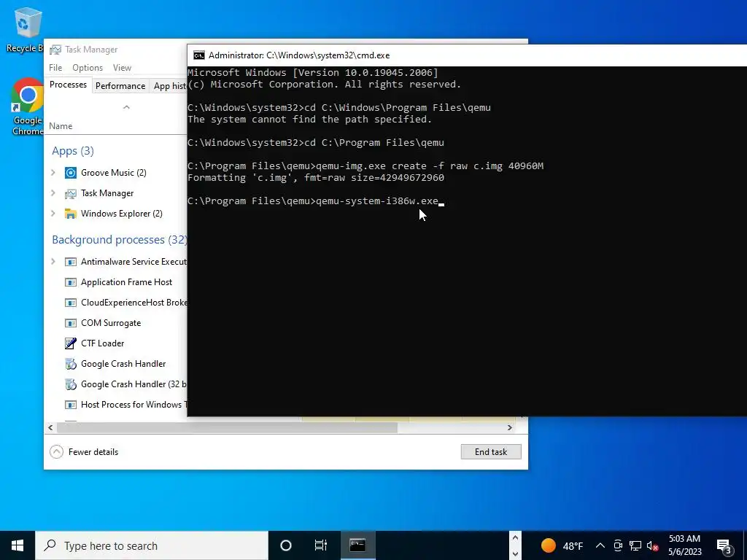Click the taskbar clock showing 5:03 AM
Image resolution: width=747 pixels, height=560 pixels.
684,545
